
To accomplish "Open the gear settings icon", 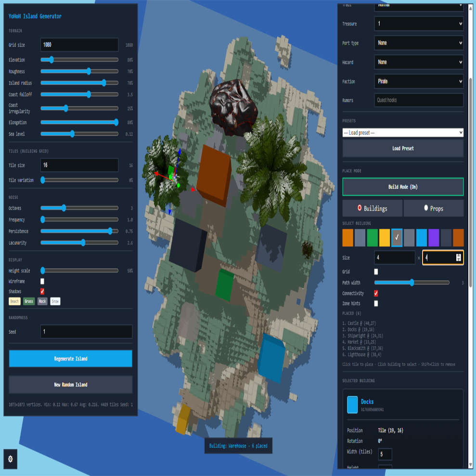I will pyautogui.click(x=10, y=460).
